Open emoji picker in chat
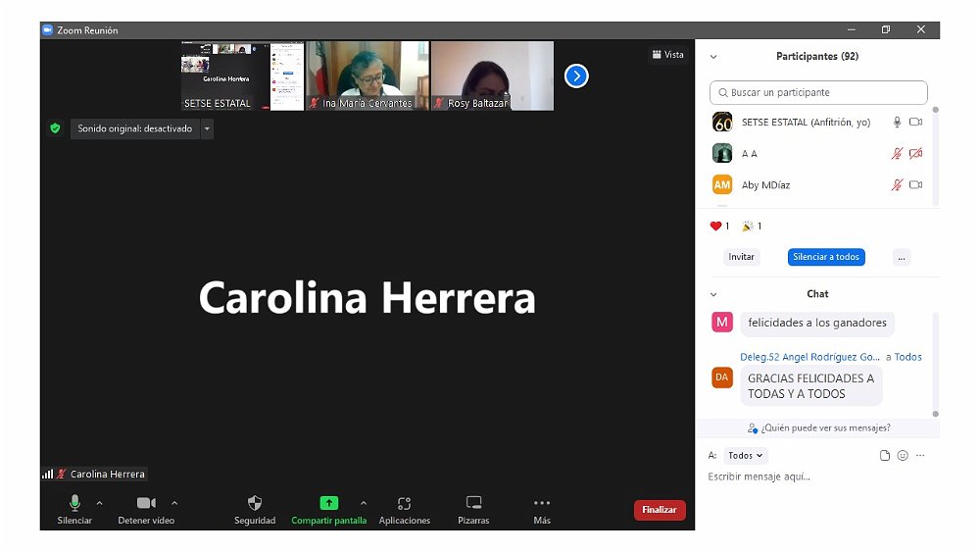This screenshot has width=980, height=552. pos(903,456)
